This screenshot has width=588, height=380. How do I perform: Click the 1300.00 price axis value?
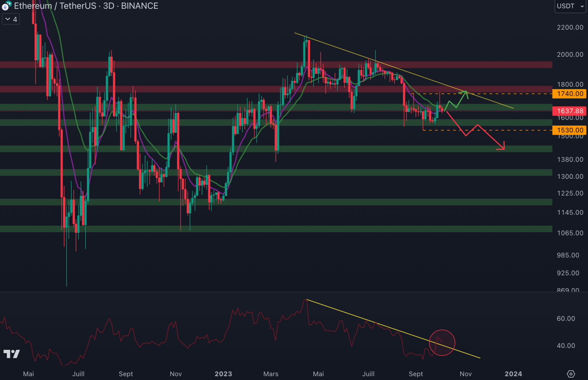click(570, 177)
